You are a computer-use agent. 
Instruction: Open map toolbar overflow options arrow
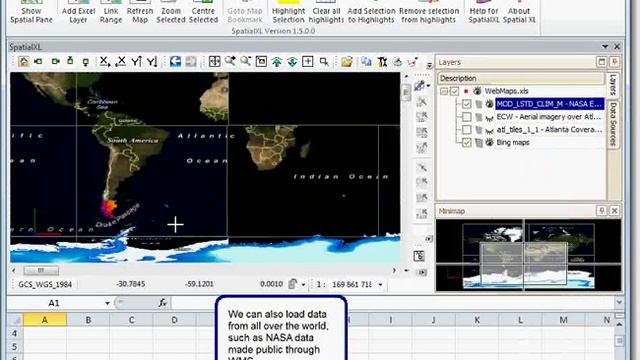coord(429,64)
